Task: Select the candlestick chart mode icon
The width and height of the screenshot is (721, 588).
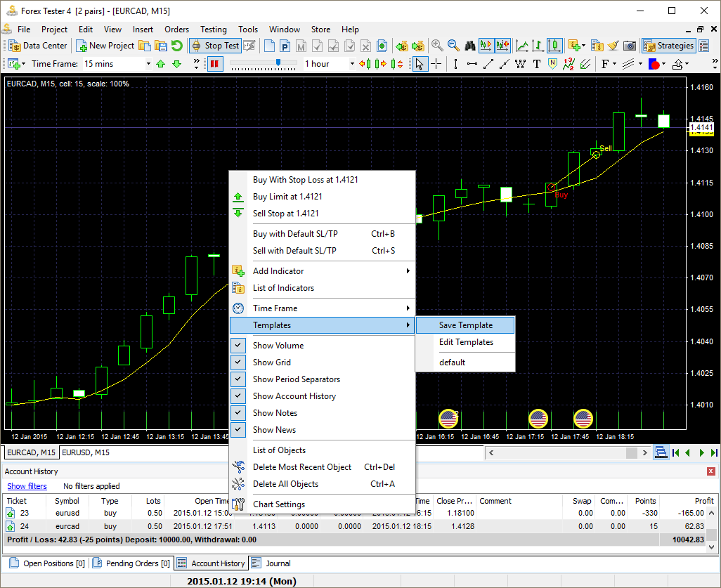Action: pyautogui.click(x=554, y=46)
